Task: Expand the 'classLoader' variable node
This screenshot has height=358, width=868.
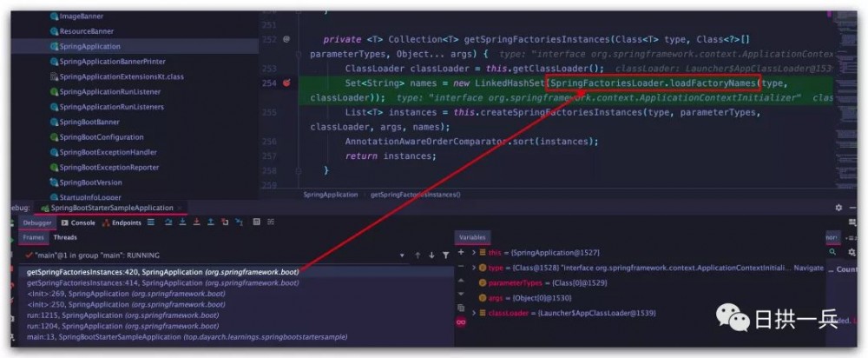Action: 474,313
